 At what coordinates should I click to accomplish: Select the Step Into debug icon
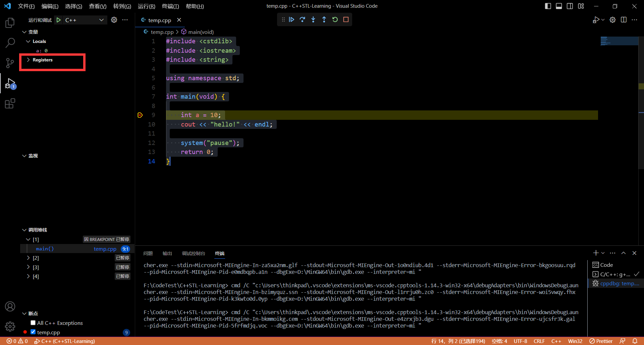313,19
